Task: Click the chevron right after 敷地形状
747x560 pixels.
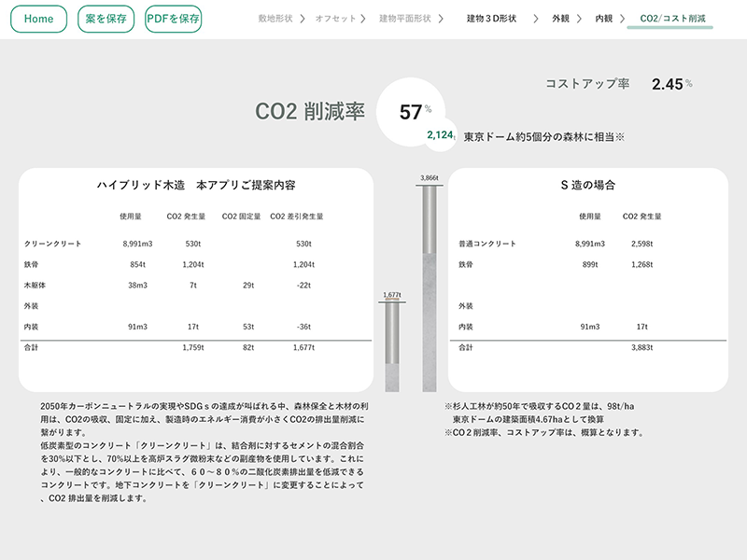Action: point(303,19)
